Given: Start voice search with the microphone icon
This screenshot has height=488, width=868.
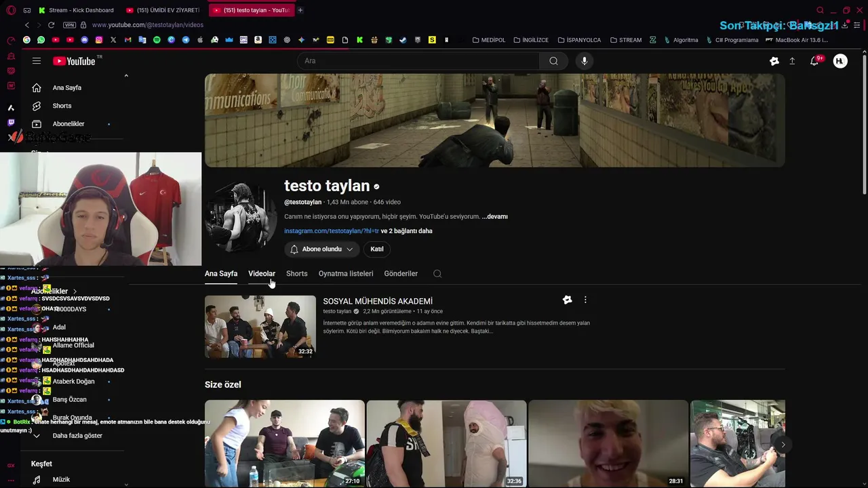Looking at the screenshot, I should coord(585,61).
